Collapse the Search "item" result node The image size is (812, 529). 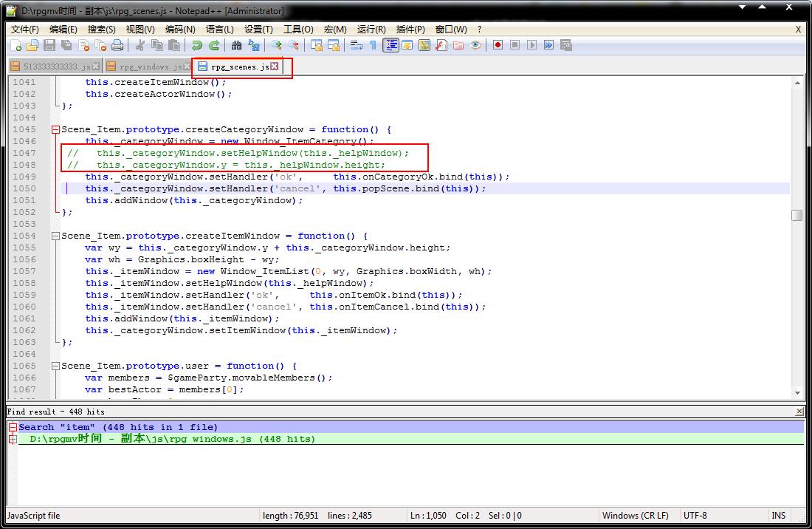coord(13,428)
